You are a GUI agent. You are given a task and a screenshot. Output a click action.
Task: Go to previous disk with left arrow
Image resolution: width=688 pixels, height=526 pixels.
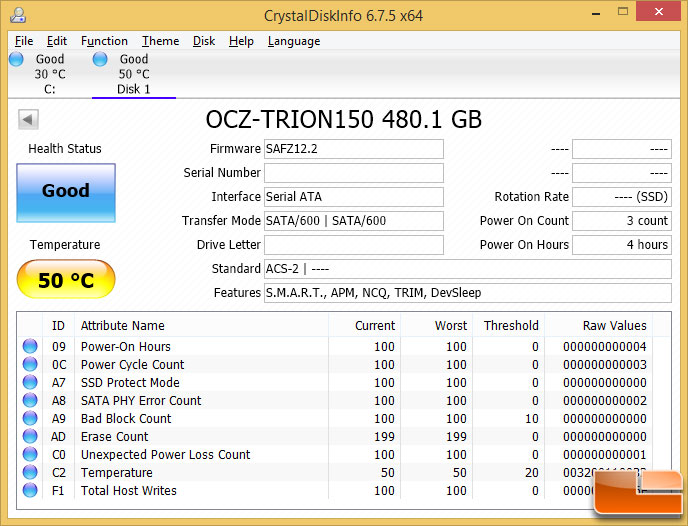pyautogui.click(x=28, y=119)
